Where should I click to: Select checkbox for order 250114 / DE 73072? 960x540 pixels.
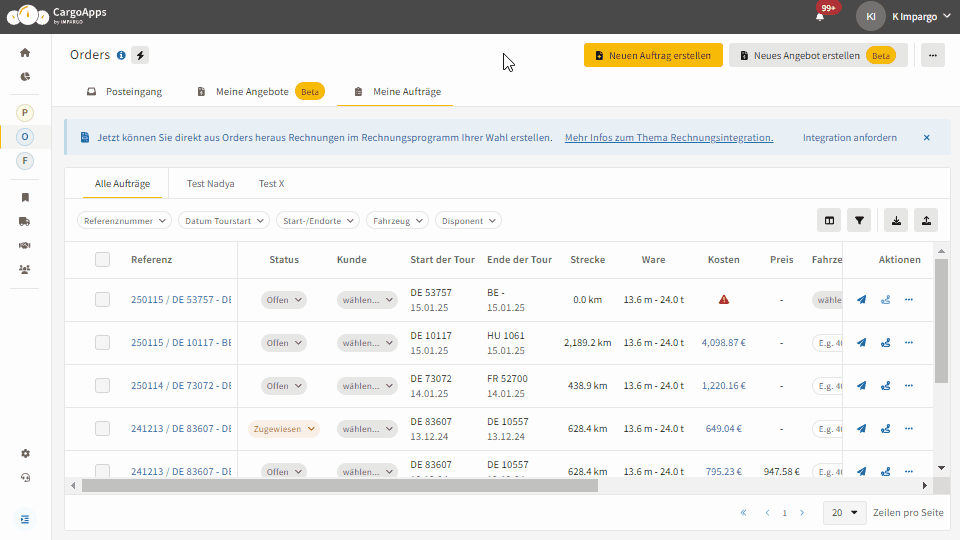click(x=102, y=385)
